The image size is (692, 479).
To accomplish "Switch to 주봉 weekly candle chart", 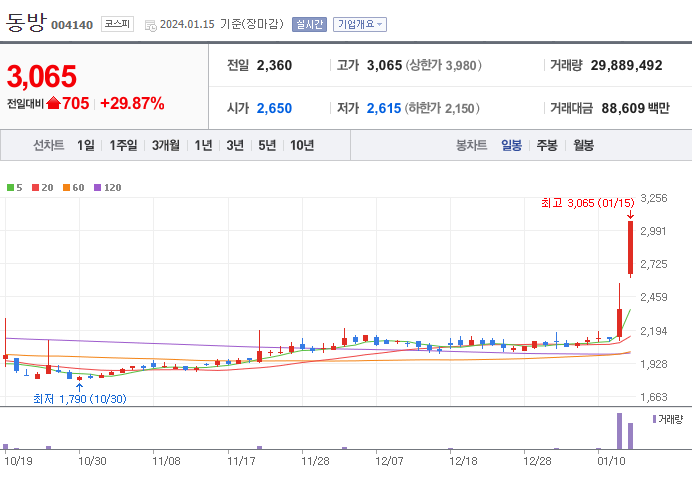I will (x=547, y=145).
